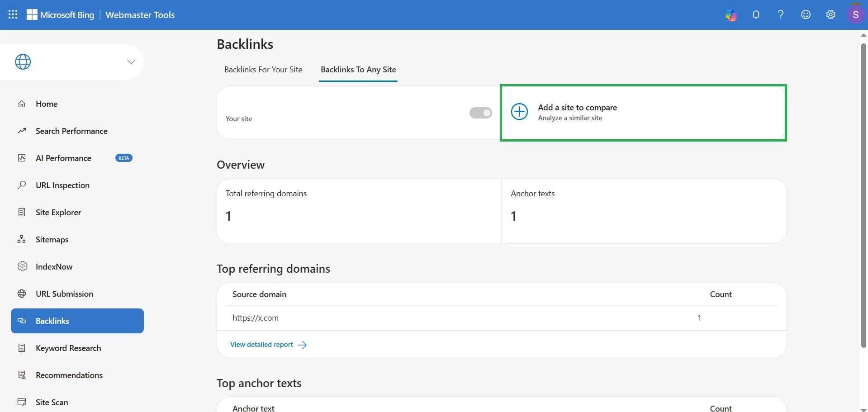Open the settings gear icon

830,14
